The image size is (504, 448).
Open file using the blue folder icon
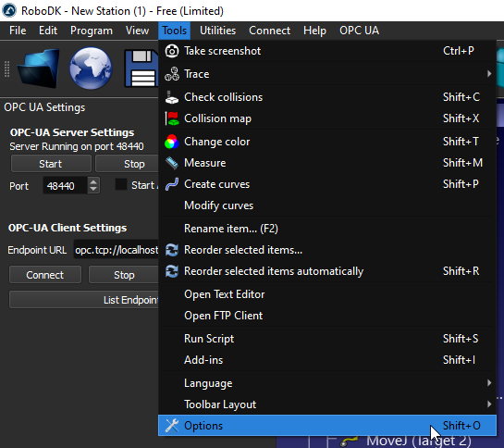pos(38,68)
